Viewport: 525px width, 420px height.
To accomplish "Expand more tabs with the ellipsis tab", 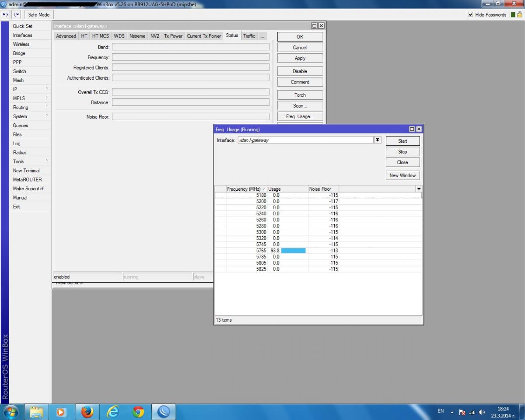I will 262,36.
